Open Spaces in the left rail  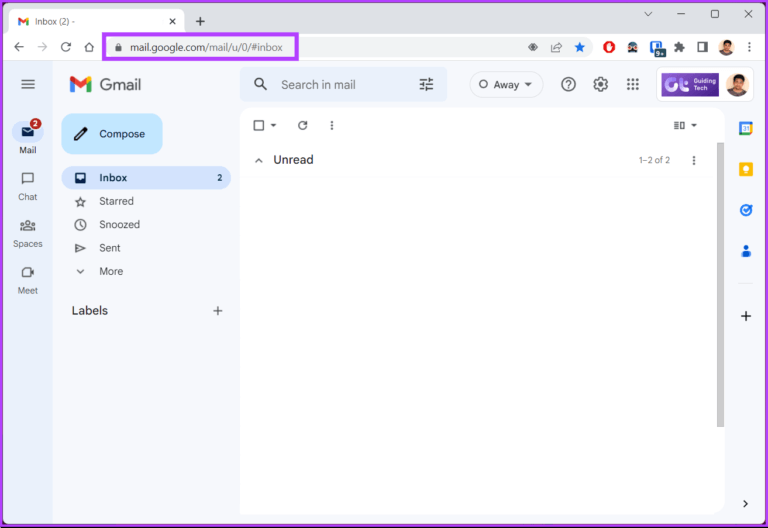pyautogui.click(x=28, y=234)
